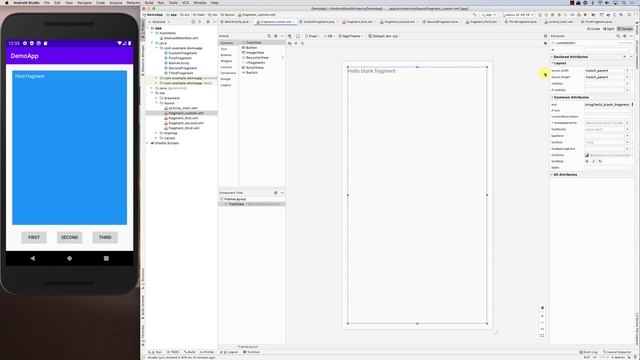Switch editor to Code view
The width and height of the screenshot is (640, 360).
click(x=594, y=29)
